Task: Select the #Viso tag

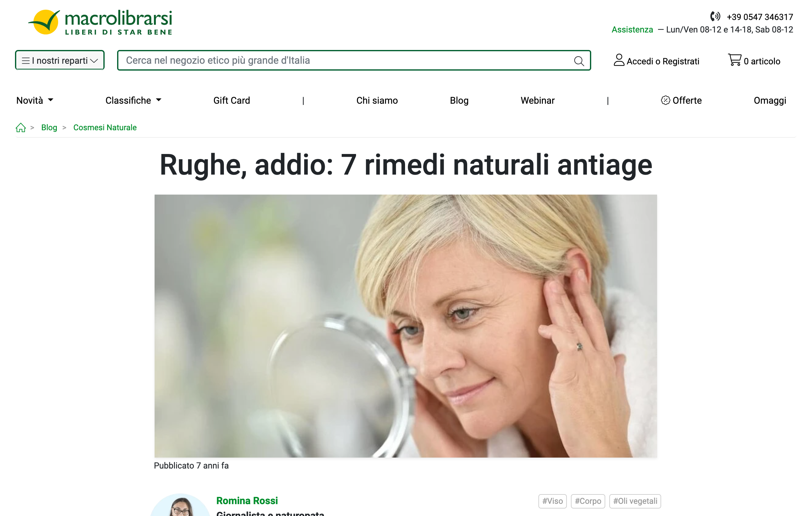Action: click(552, 501)
